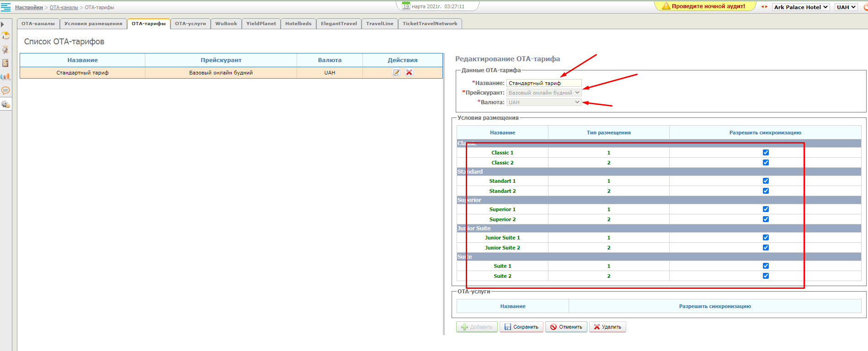Open the home icon in left sidebar
The image size is (868, 351).
[x=5, y=36]
